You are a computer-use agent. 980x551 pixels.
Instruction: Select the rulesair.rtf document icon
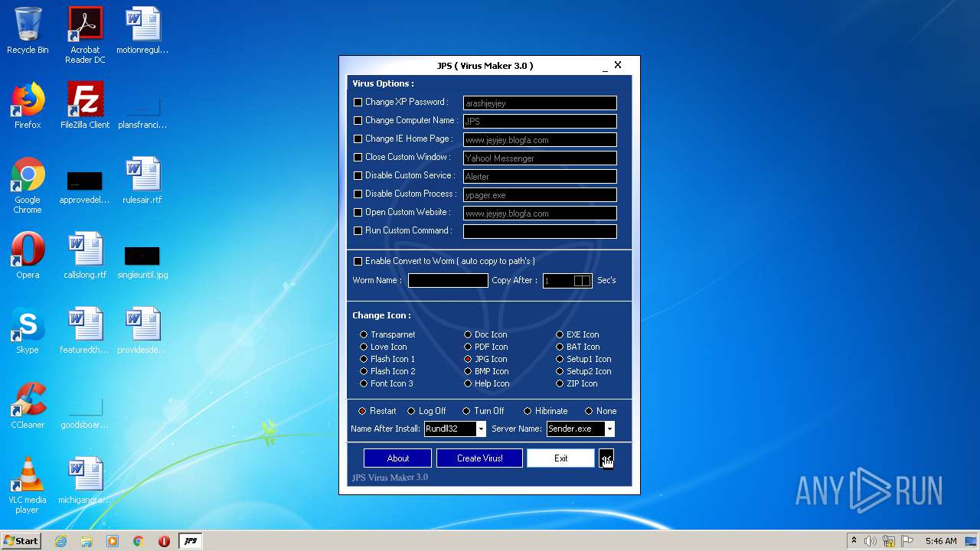coord(142,181)
